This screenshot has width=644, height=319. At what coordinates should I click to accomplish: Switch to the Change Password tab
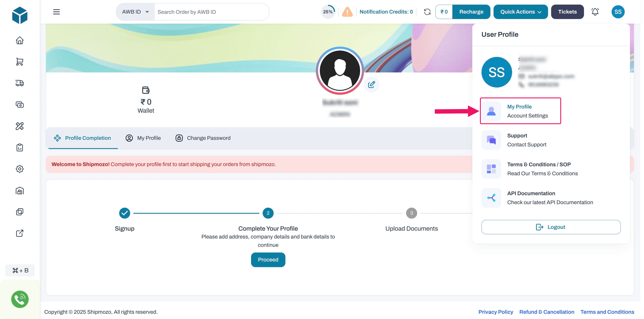pyautogui.click(x=203, y=138)
